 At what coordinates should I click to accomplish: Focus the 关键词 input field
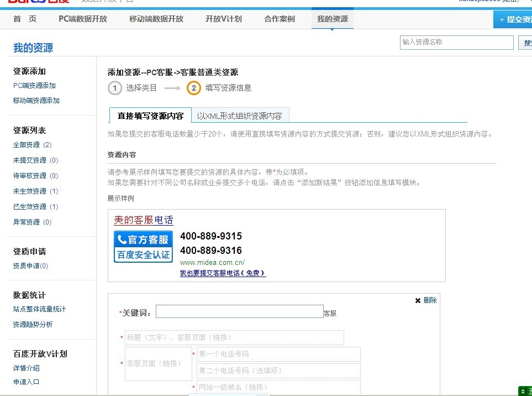tap(239, 312)
